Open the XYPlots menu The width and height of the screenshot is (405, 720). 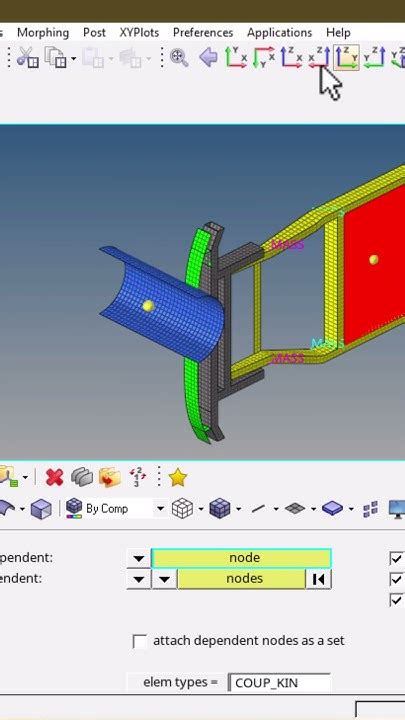(x=139, y=33)
